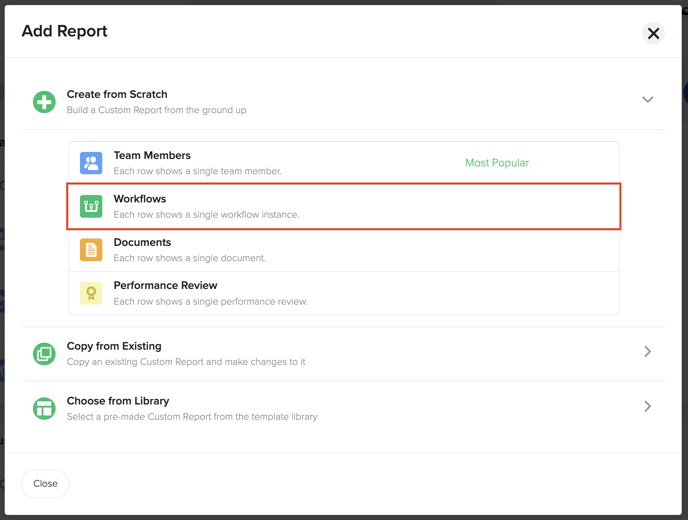Select the orange Documents icon

(x=91, y=250)
